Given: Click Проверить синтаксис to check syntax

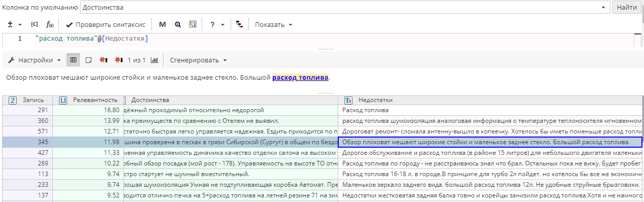Looking at the screenshot, I should point(106,24).
